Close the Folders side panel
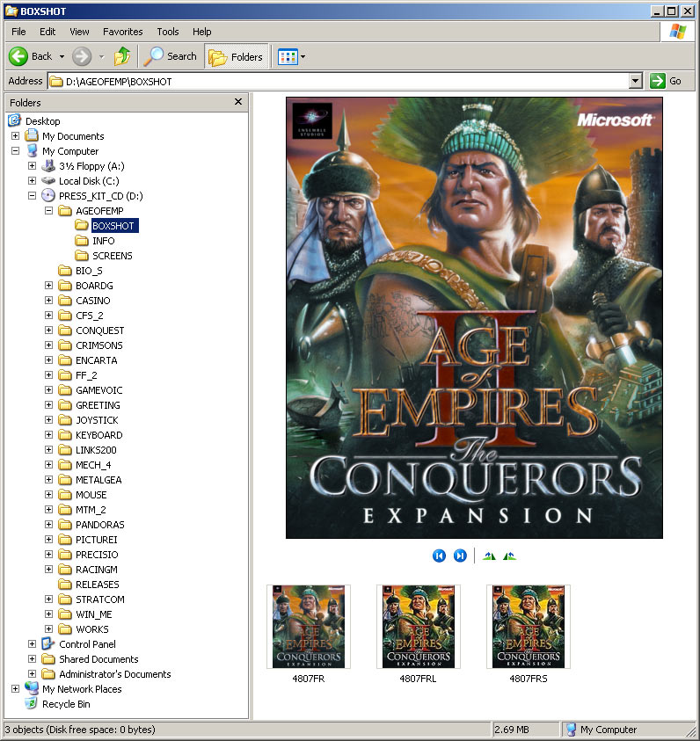This screenshot has height=741, width=700. tap(238, 102)
